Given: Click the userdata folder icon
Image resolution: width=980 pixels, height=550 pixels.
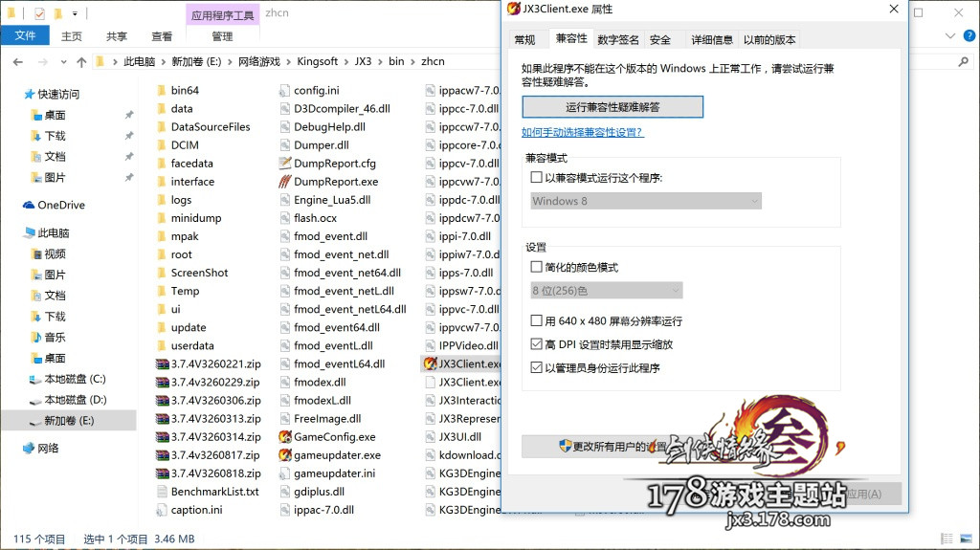Looking at the screenshot, I should click(161, 345).
